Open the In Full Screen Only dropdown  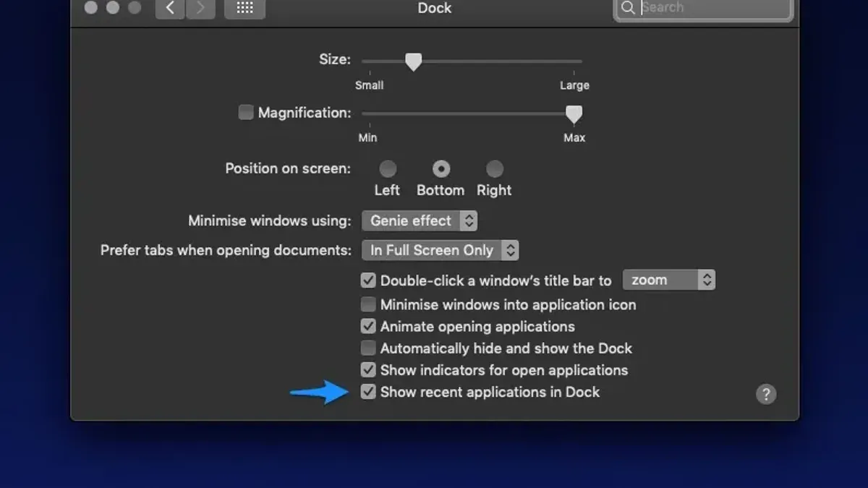[x=441, y=250]
